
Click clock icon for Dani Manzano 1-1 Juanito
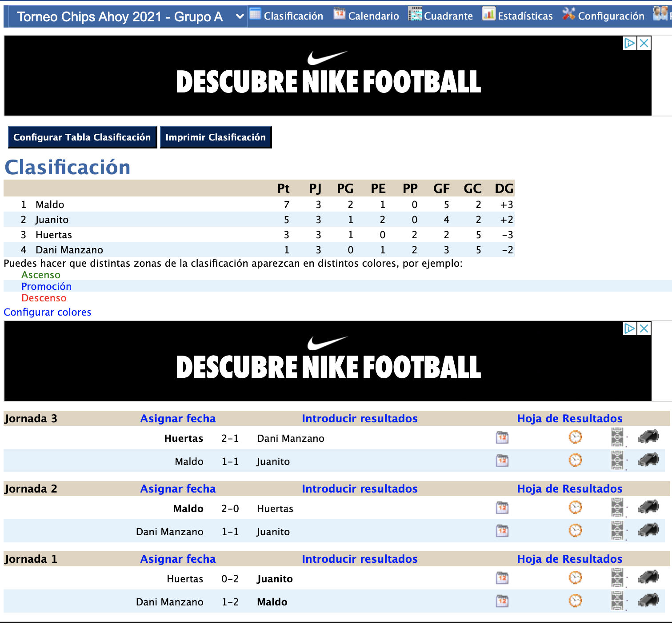pyautogui.click(x=575, y=531)
